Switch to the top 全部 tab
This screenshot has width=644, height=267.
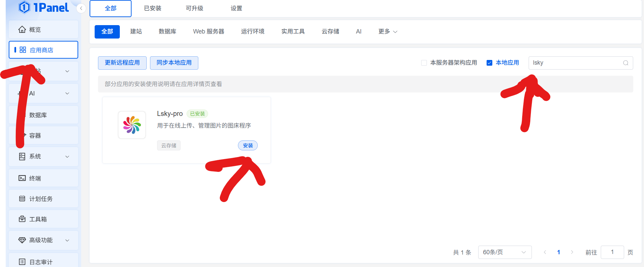(x=110, y=8)
